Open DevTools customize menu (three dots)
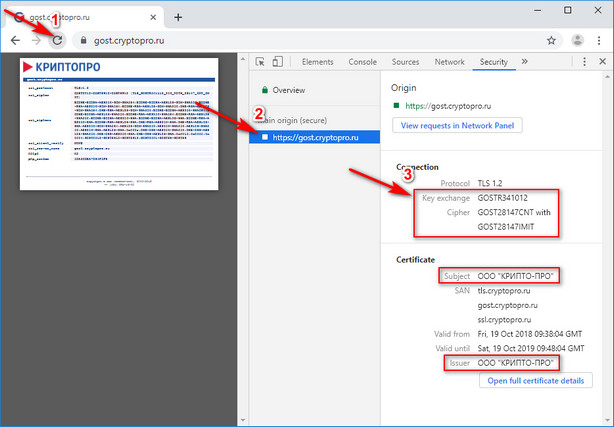 click(x=584, y=62)
